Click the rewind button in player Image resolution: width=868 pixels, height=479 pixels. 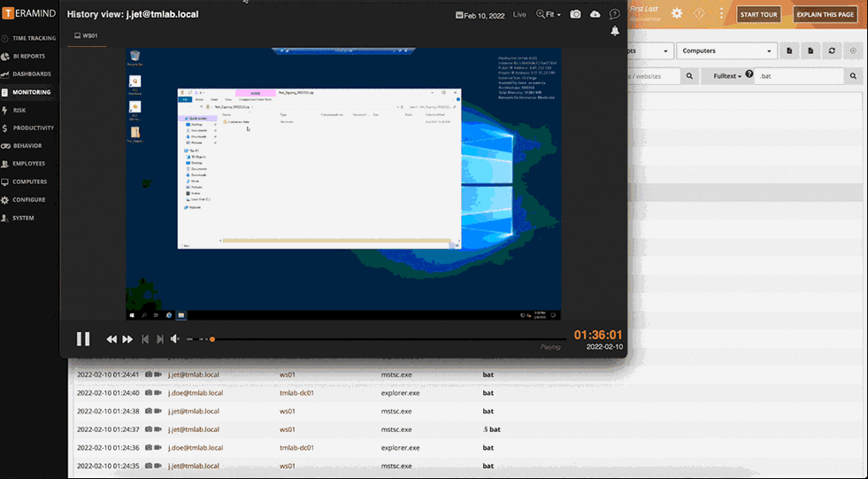point(111,339)
